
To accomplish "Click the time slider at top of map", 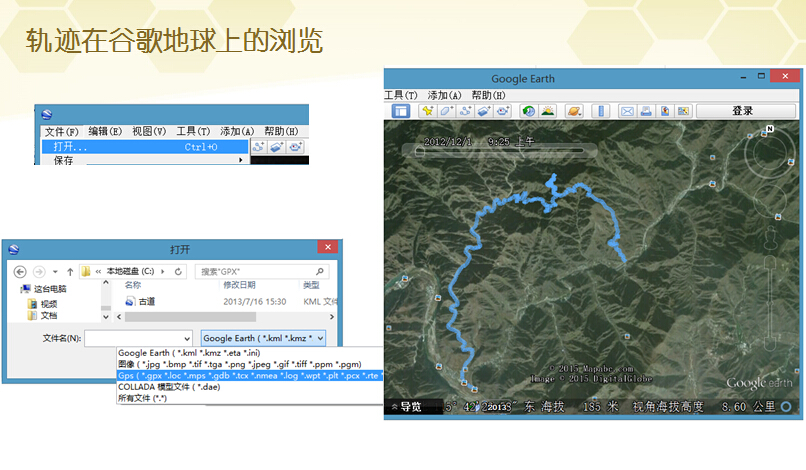I will tap(499, 151).
